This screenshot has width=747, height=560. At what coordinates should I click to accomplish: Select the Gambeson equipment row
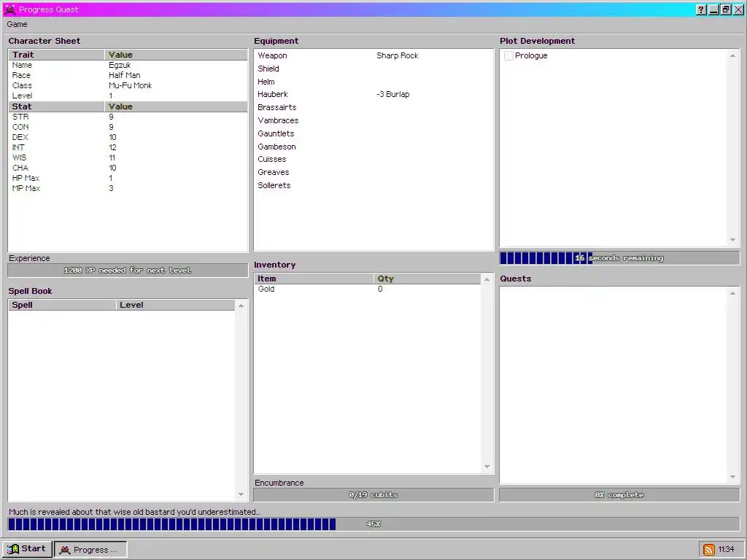pyautogui.click(x=373, y=147)
